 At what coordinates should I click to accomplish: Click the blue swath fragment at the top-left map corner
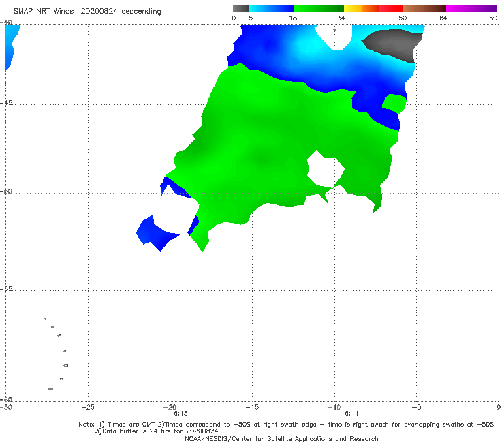click(x=12, y=46)
